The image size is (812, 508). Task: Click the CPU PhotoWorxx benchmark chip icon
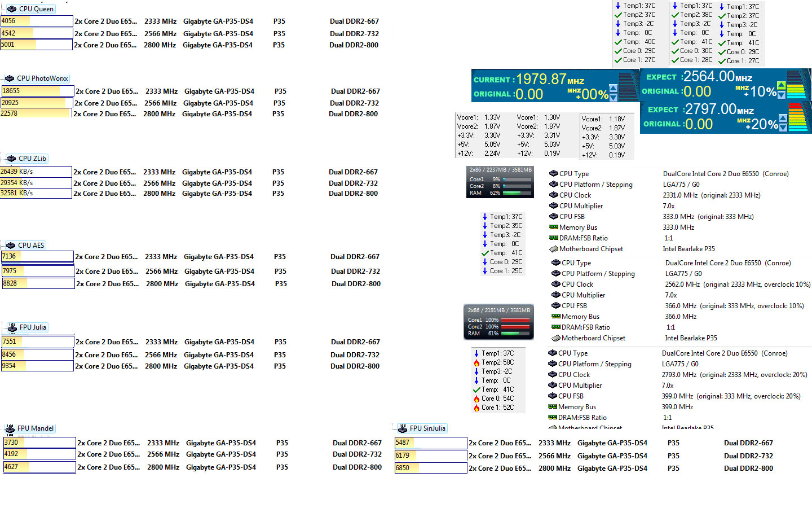pos(9,78)
